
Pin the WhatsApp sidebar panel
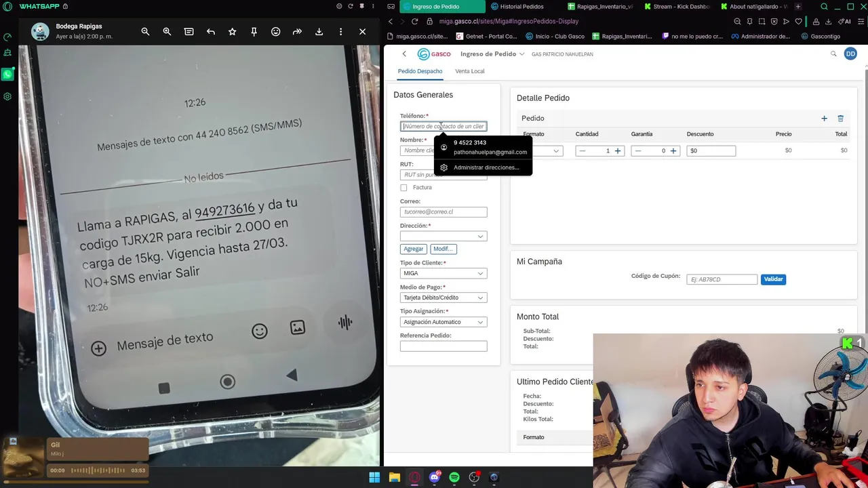361,6
